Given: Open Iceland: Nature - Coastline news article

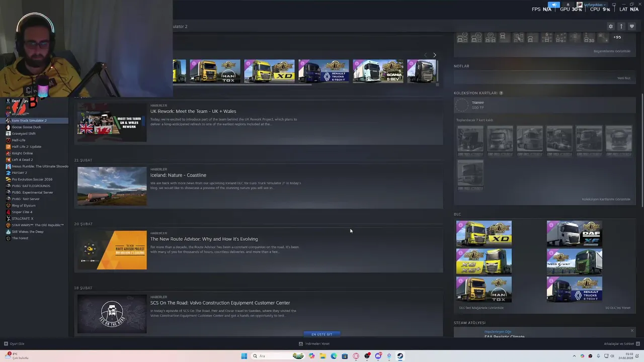Looking at the screenshot, I should 178,175.
